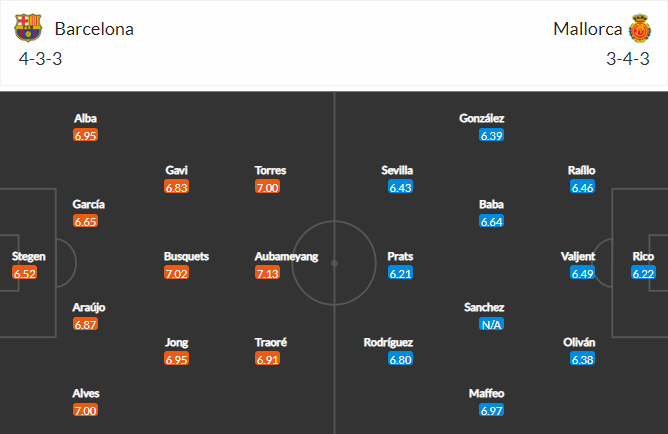The image size is (668, 434).
Task: Select Aubameyang's 7.13 rating badge
Action: pyautogui.click(x=268, y=273)
